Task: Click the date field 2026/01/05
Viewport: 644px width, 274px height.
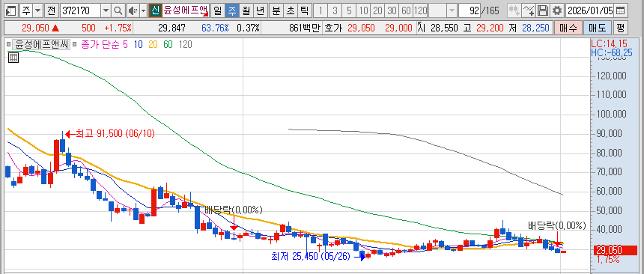Action: [x=591, y=10]
